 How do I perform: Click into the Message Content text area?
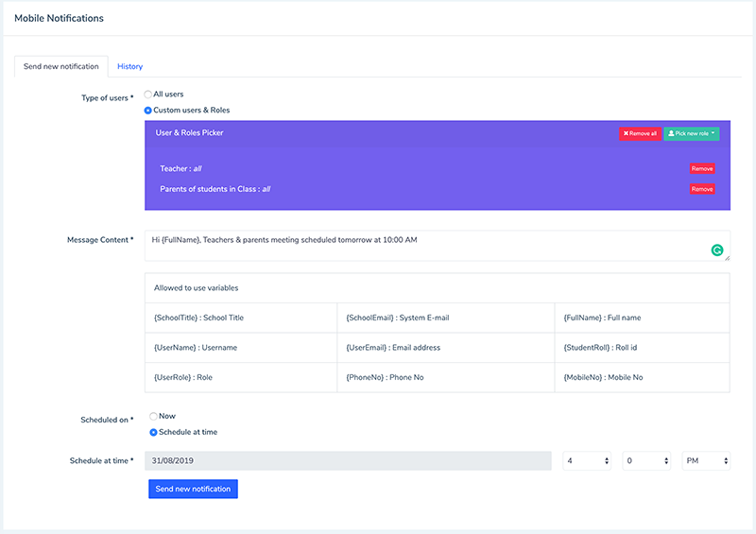coord(438,246)
